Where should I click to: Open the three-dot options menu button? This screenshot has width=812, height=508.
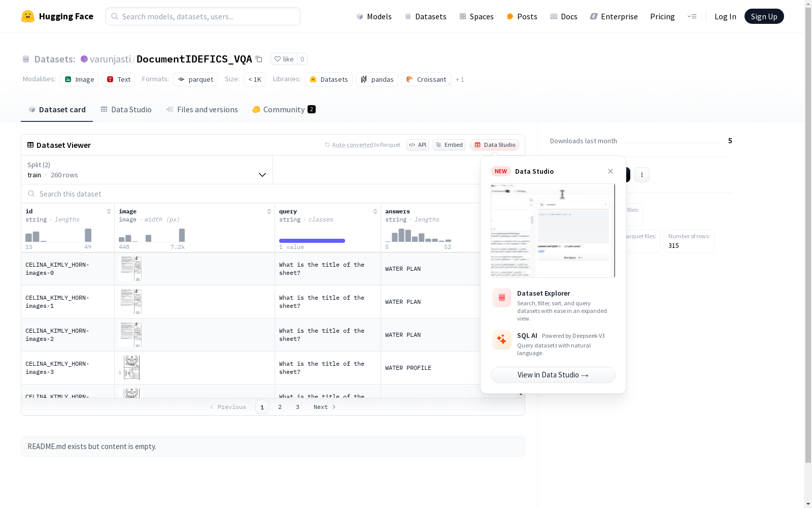point(642,175)
